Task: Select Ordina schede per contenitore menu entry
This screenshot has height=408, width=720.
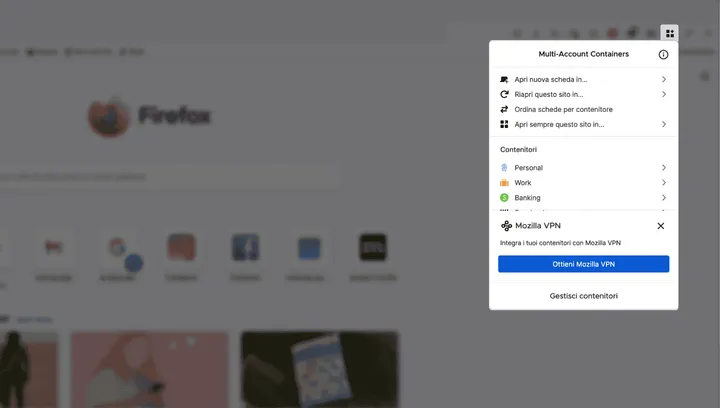Action: pos(563,109)
